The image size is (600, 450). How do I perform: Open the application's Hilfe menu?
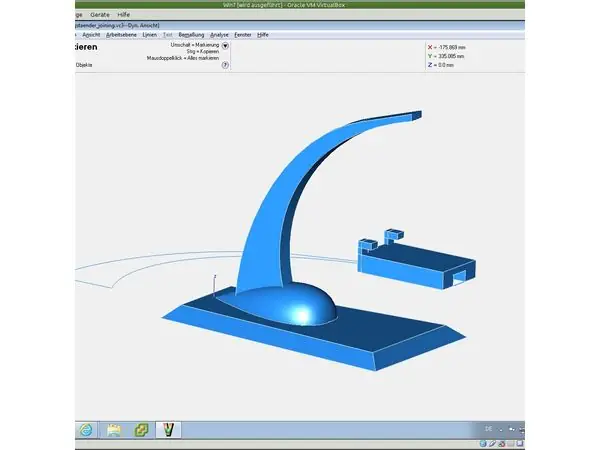pos(262,35)
